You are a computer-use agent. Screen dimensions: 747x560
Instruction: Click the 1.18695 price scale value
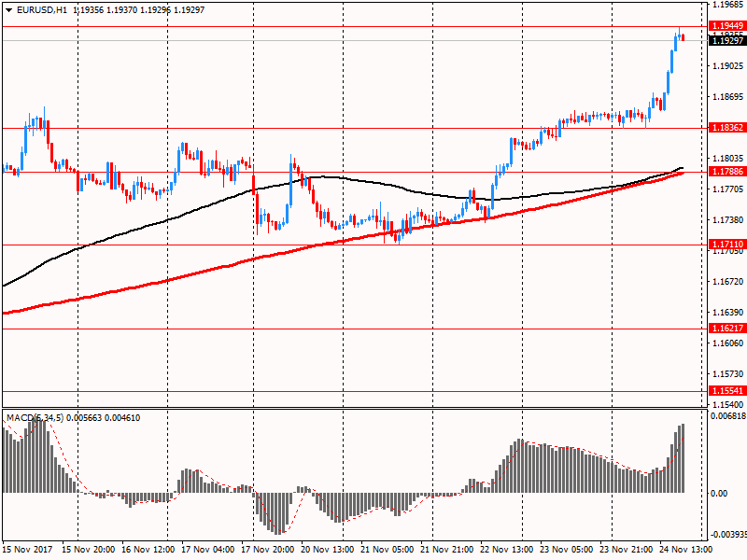(x=727, y=97)
